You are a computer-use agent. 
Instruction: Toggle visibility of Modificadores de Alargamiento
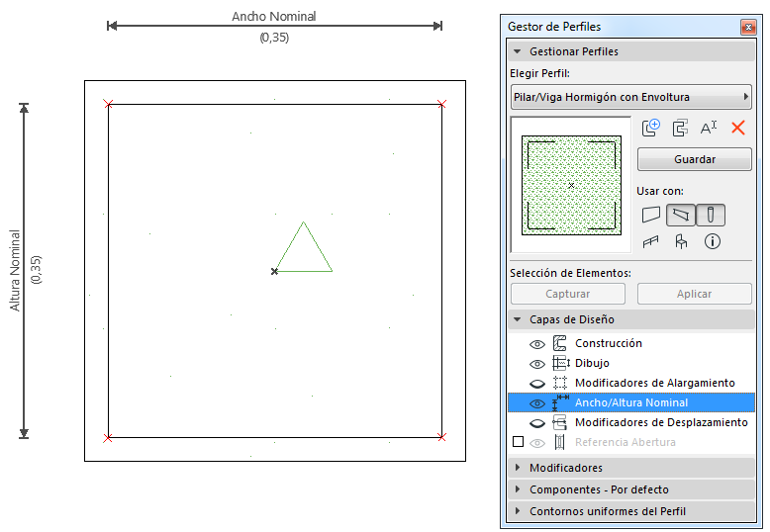537,384
